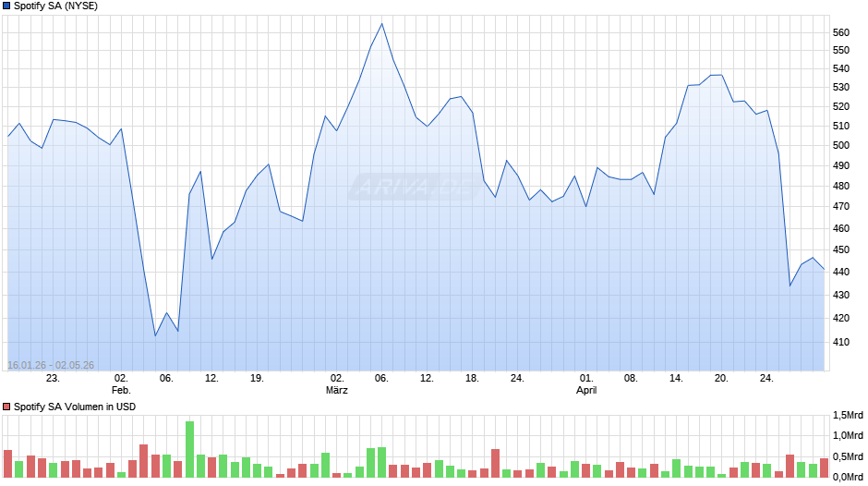This screenshot has width=868, height=486.
Task: Click the 530 price axis label
Action: click(x=841, y=88)
